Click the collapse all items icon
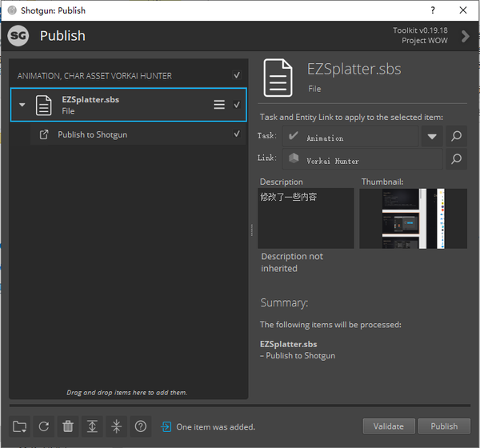The width and height of the screenshot is (480, 448). pyautogui.click(x=117, y=426)
